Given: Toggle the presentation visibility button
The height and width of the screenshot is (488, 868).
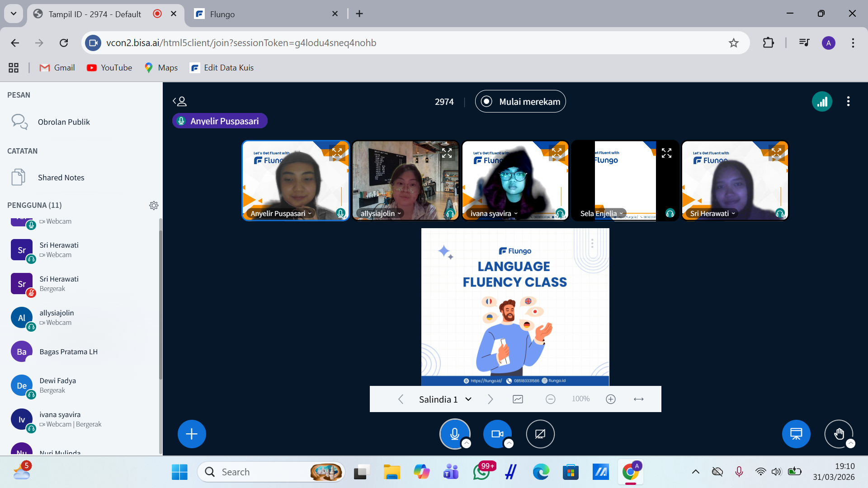Looking at the screenshot, I should pos(796,434).
